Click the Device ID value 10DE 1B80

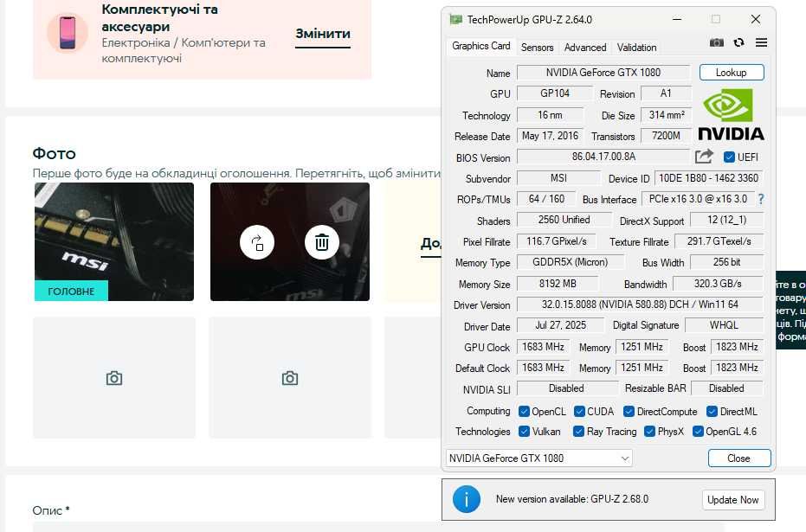click(708, 178)
